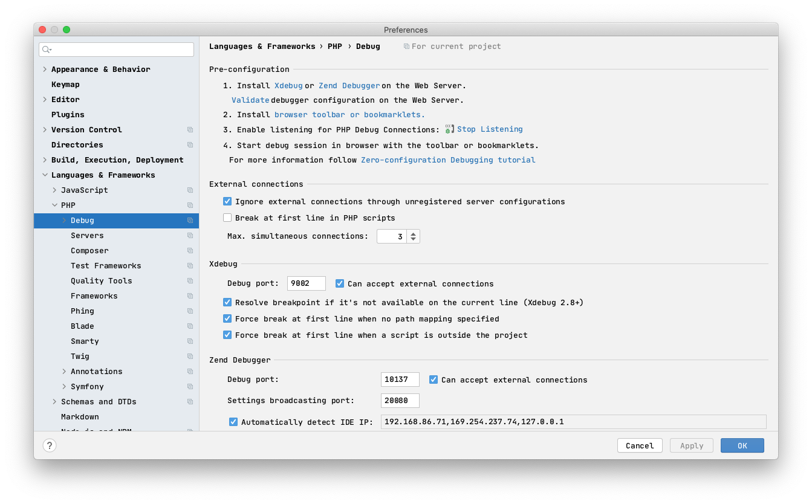Image resolution: width=812 pixels, height=504 pixels.
Task: Expand Version Control section
Action: point(45,130)
